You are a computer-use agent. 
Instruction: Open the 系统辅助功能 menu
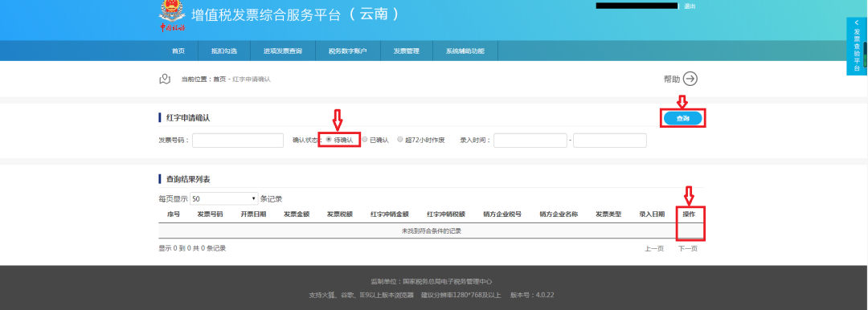click(465, 51)
